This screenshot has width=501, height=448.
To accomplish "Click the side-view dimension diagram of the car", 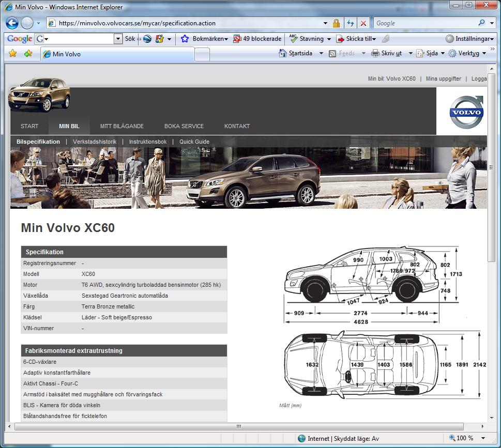I will [372, 285].
